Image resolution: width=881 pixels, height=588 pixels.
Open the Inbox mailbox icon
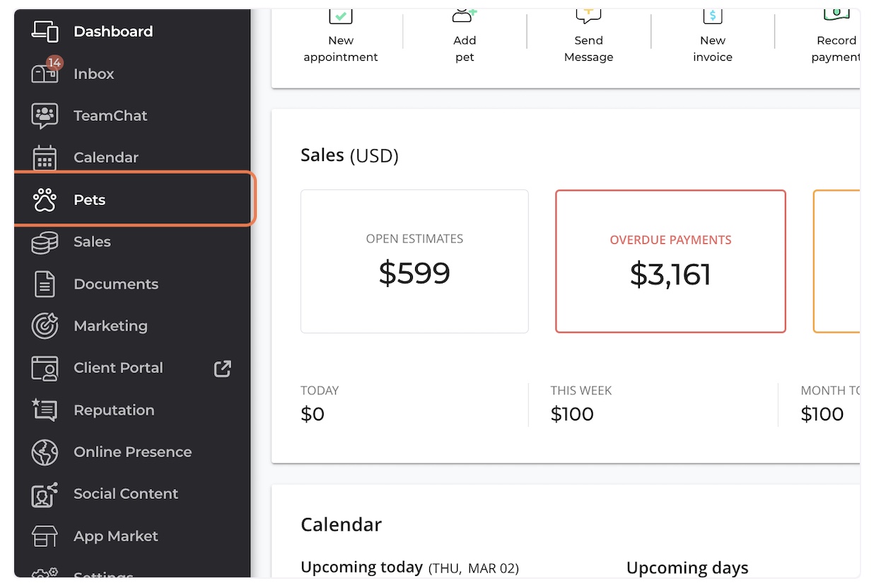44,73
